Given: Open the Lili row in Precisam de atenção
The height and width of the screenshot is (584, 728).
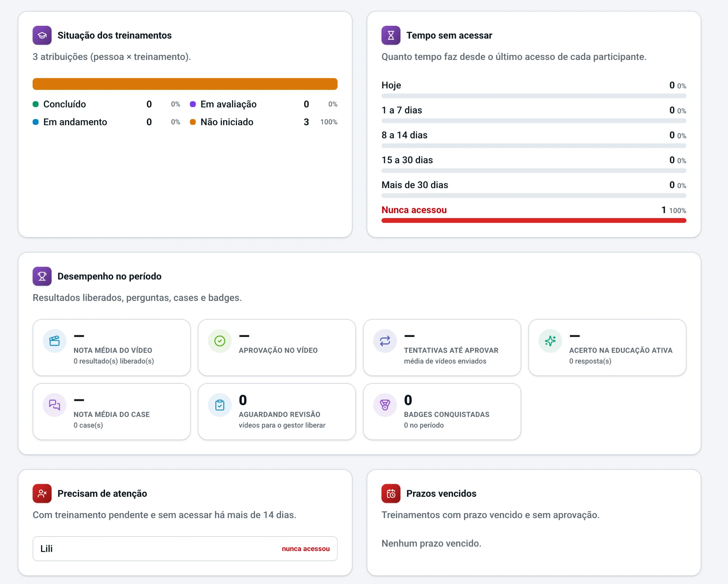Looking at the screenshot, I should (185, 548).
